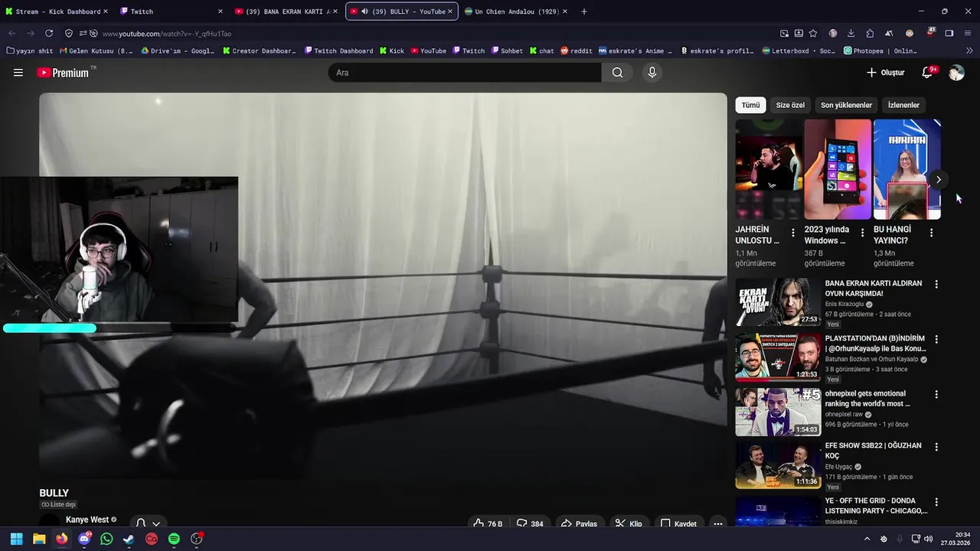This screenshot has height=551, width=980.
Task: Select the Size özel filter chip
Action: point(790,105)
